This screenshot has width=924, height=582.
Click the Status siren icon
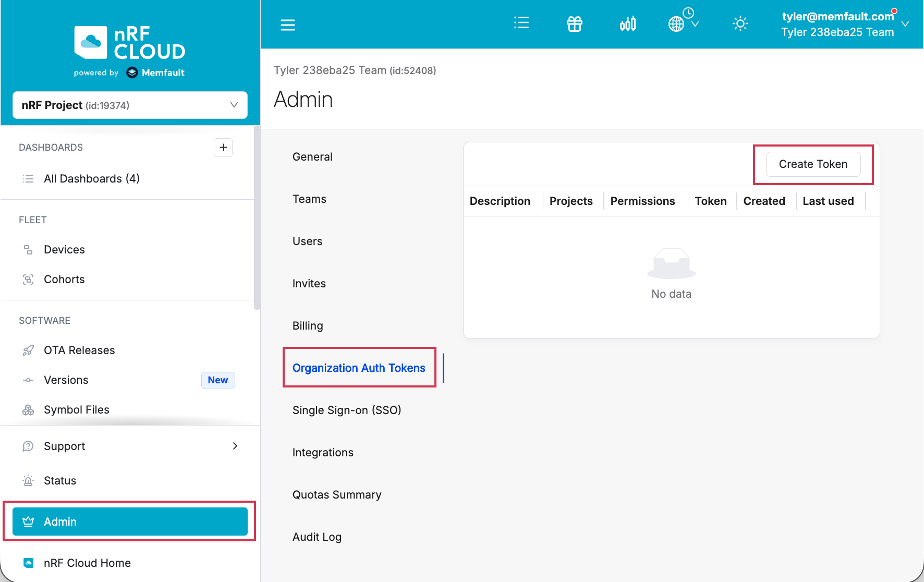[x=28, y=481]
